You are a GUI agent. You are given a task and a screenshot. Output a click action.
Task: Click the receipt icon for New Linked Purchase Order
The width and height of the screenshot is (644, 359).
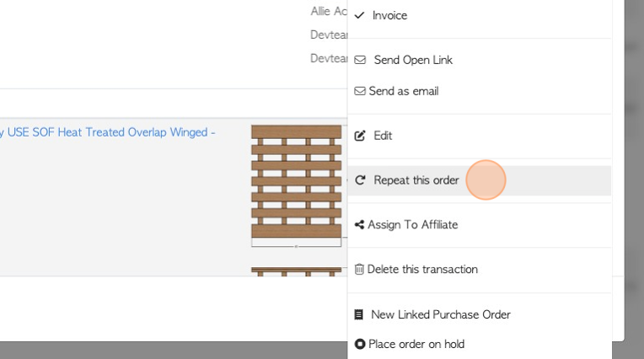[358, 314]
